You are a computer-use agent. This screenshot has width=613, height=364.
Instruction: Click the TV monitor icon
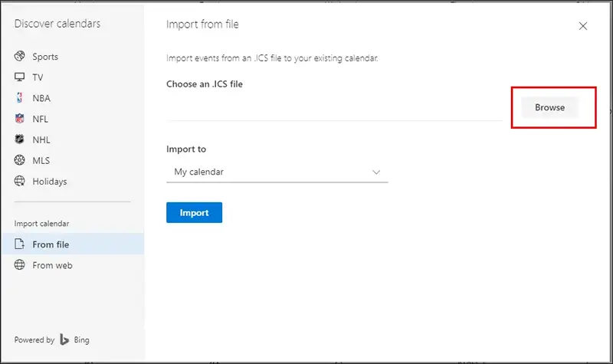[20, 77]
